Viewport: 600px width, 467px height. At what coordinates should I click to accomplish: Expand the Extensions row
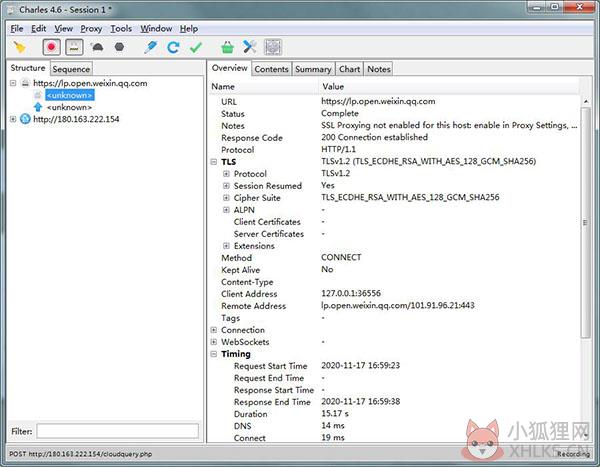[x=227, y=246]
